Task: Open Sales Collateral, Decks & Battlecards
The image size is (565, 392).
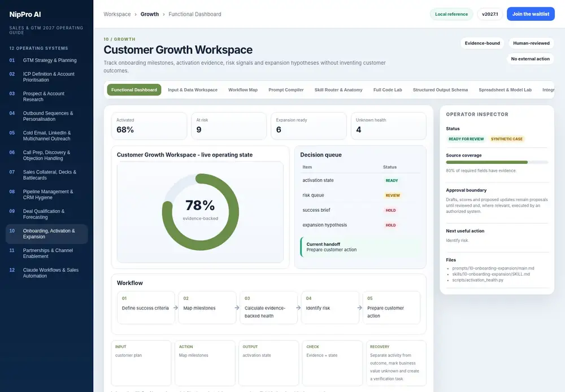Action: 46,175
